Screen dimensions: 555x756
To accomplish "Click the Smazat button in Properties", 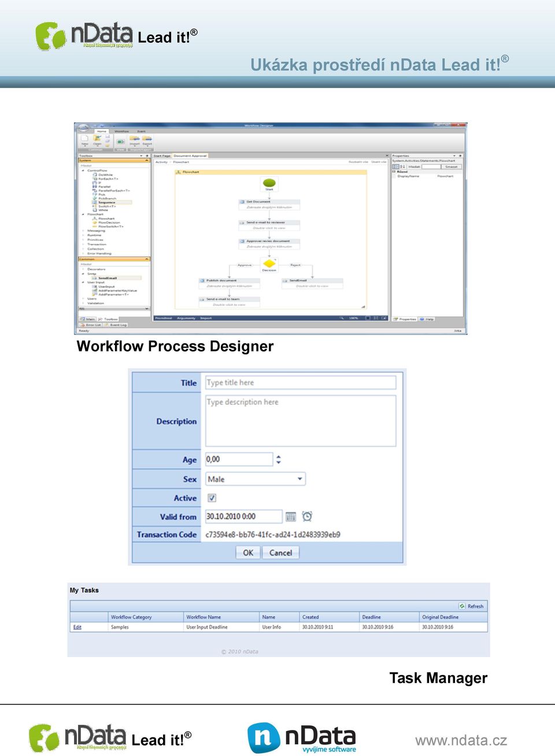I will [452, 167].
